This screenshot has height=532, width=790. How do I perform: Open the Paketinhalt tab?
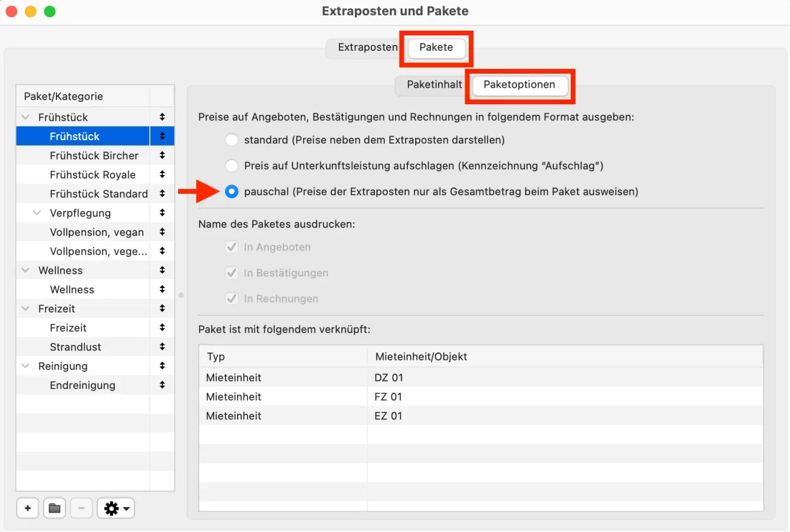coord(434,84)
